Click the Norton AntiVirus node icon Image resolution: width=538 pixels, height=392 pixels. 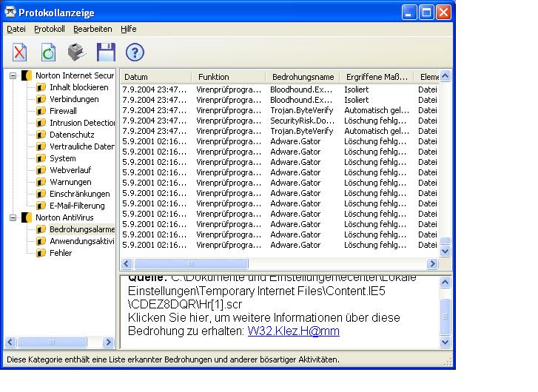27,217
